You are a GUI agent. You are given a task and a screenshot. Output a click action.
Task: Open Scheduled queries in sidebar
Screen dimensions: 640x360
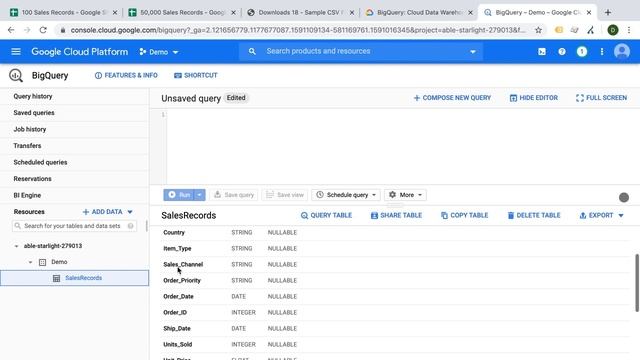pyautogui.click(x=40, y=162)
